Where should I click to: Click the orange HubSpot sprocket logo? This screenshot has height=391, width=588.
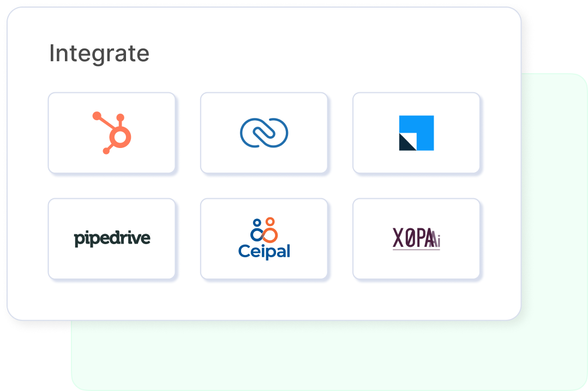[x=112, y=133]
